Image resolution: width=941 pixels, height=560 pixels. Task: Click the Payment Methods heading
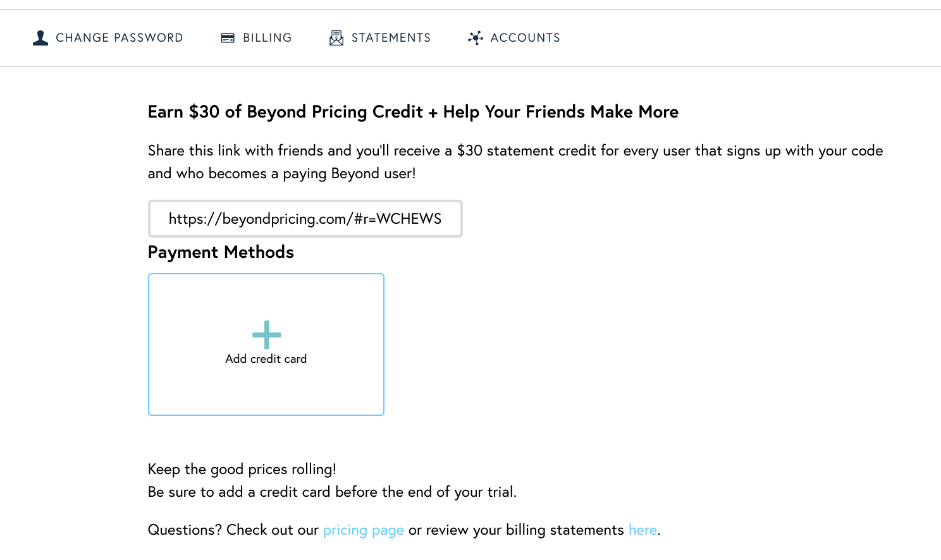[x=221, y=252]
